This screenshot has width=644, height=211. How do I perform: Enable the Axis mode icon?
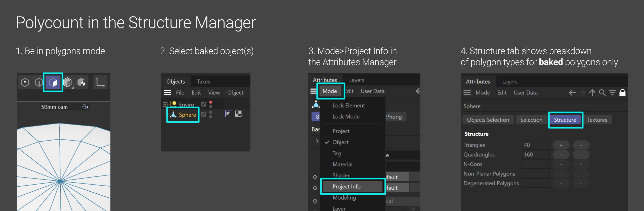point(100,82)
